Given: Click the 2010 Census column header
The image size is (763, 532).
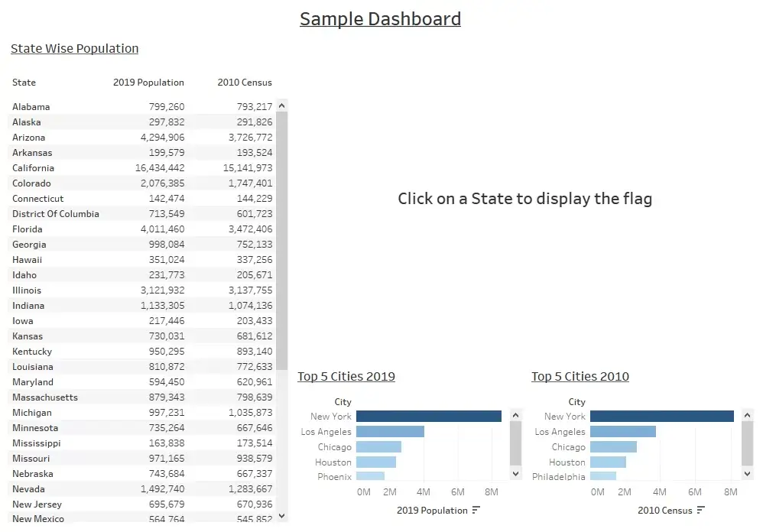Looking at the screenshot, I should click(245, 83).
